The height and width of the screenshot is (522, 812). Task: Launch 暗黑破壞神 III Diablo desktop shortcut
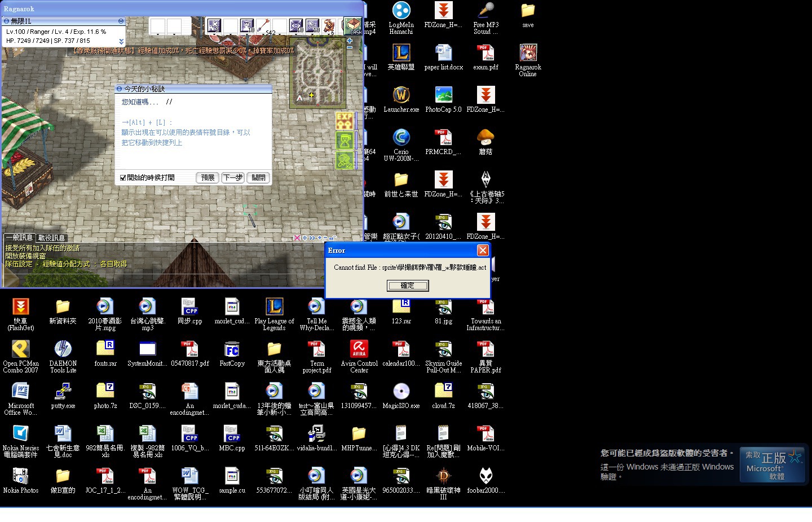coord(443,484)
